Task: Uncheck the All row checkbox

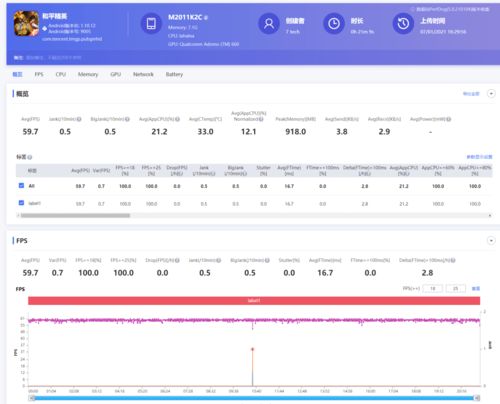Action: coord(21,185)
